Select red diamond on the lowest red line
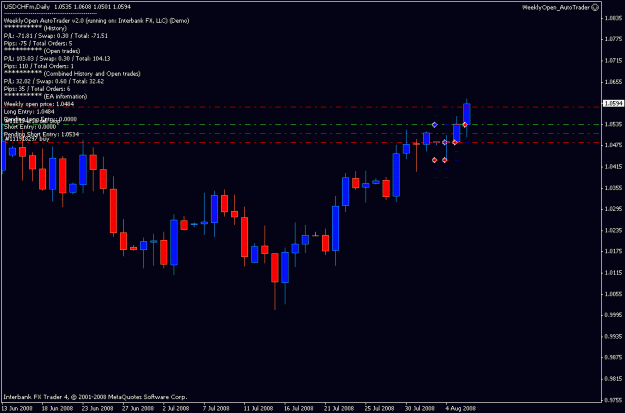The height and width of the screenshot is (413, 625). [x=455, y=142]
